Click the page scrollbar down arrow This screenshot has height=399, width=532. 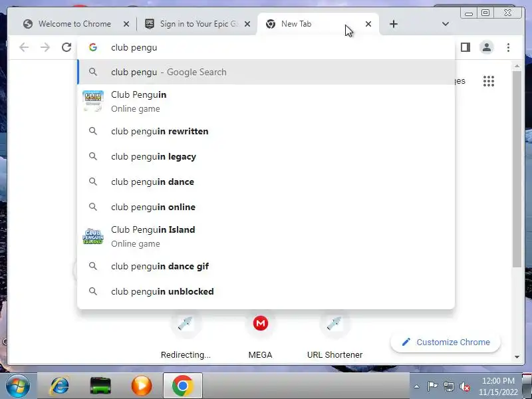pos(517,357)
